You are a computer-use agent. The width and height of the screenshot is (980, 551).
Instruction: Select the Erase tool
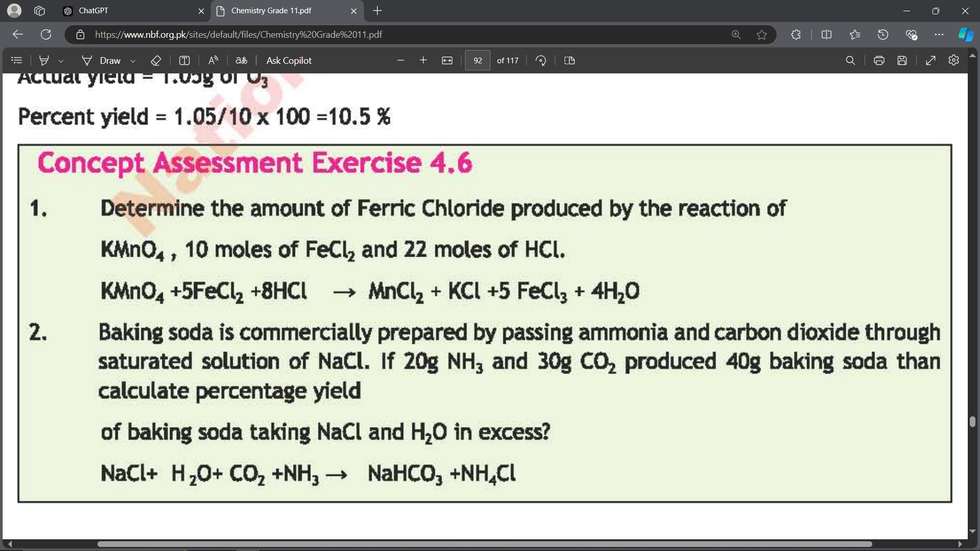[156, 60]
